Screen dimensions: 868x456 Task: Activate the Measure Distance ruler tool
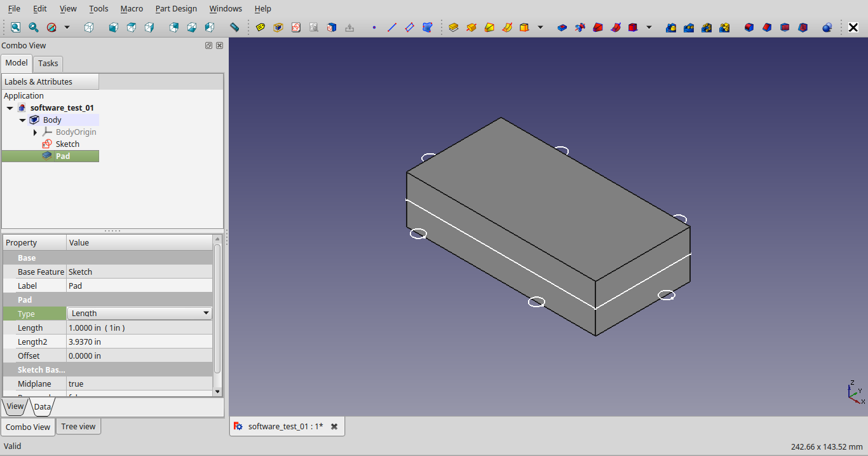tap(234, 27)
